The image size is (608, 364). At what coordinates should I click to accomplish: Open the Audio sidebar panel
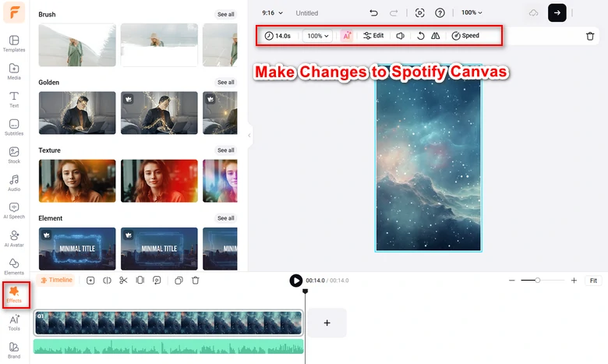pyautogui.click(x=14, y=183)
